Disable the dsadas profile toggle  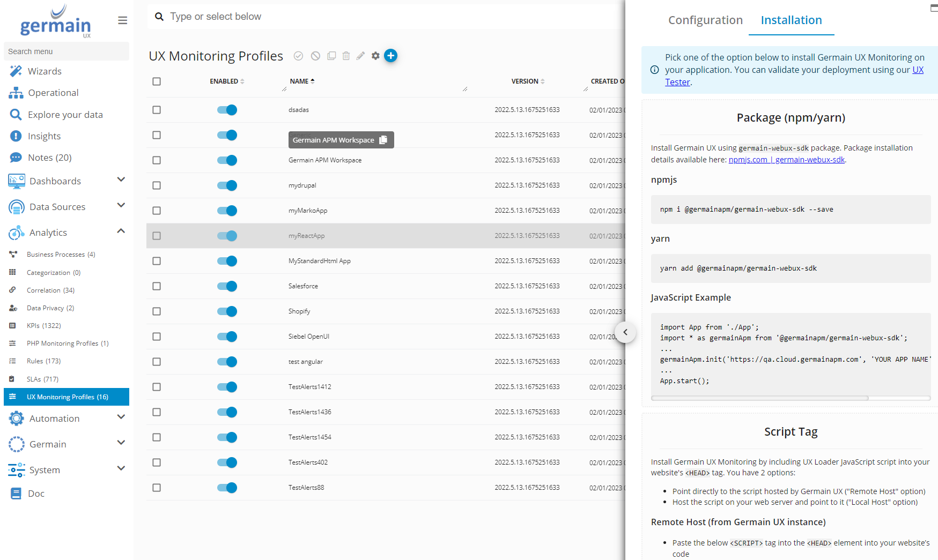point(227,110)
